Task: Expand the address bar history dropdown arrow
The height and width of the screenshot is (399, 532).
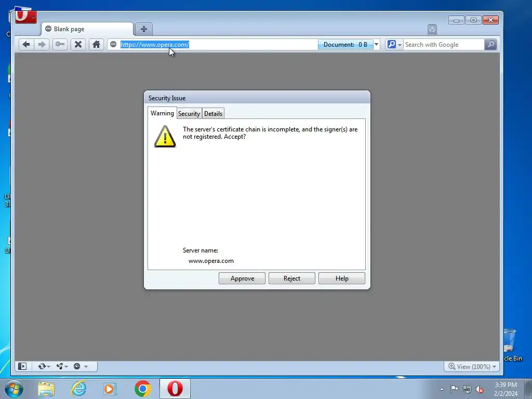Action: point(376,45)
